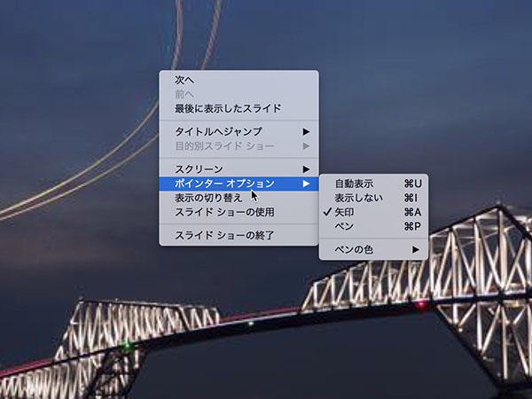Viewport: 532px width, 399px height.
Task: Expand the arrow beside ペンの色
Action: [416, 250]
